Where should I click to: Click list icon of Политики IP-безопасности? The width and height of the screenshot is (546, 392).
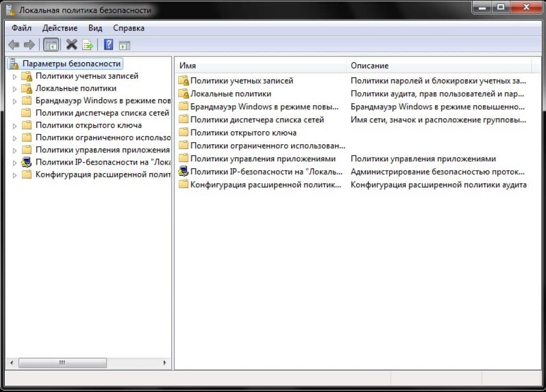[x=183, y=171]
